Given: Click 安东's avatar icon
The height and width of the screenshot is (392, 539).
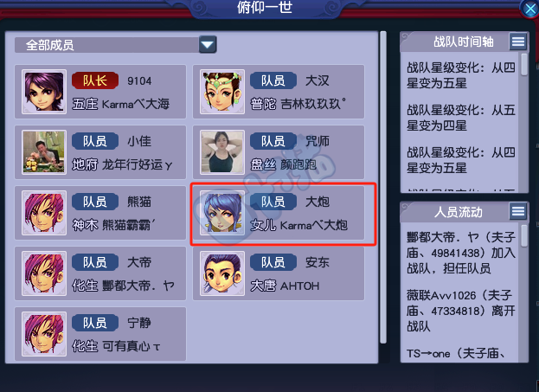Looking at the screenshot, I should pos(222,273).
